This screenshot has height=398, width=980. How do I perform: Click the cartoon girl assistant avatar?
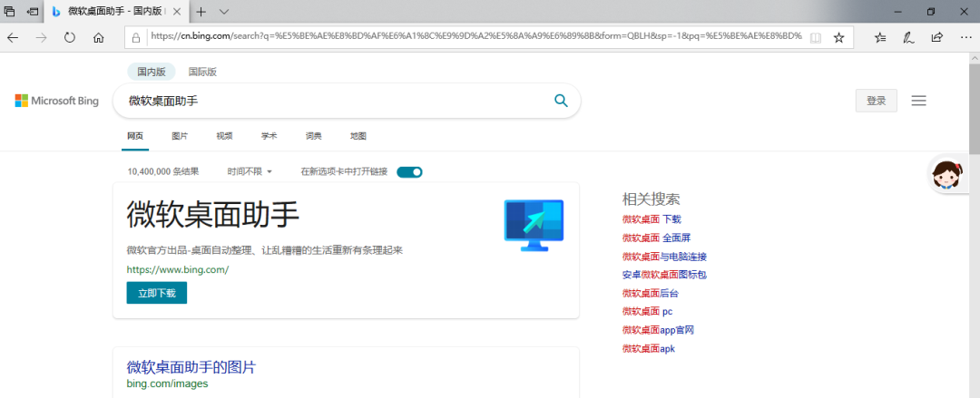[x=947, y=174]
